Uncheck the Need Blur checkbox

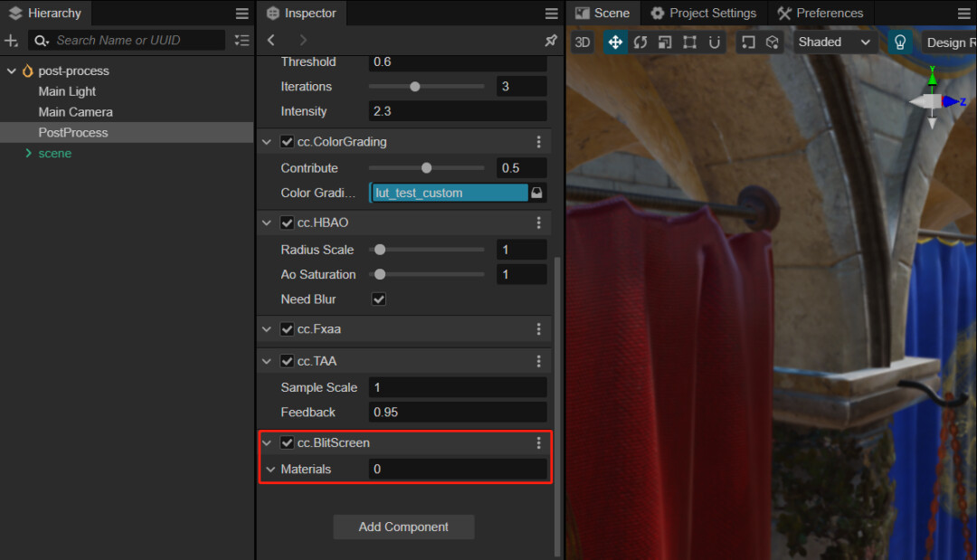[x=379, y=299]
